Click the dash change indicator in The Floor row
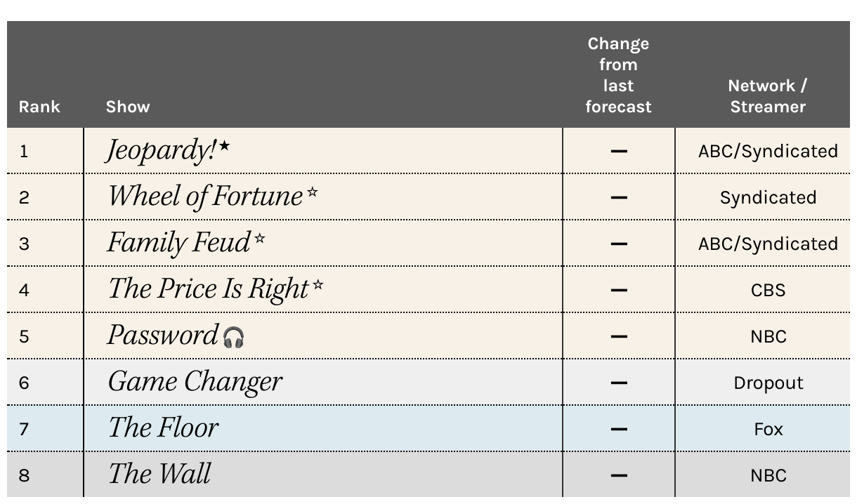The height and width of the screenshot is (504, 857). pyautogui.click(x=619, y=429)
